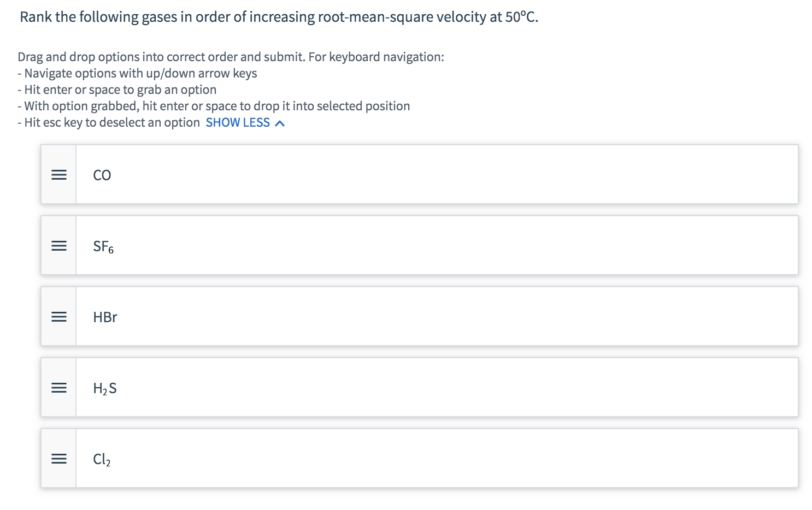
Task: Click the HBr drag handle icon
Action: (58, 317)
